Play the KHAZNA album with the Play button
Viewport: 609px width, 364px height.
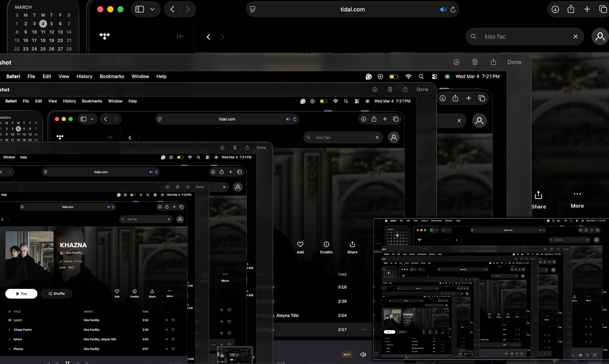[21, 294]
